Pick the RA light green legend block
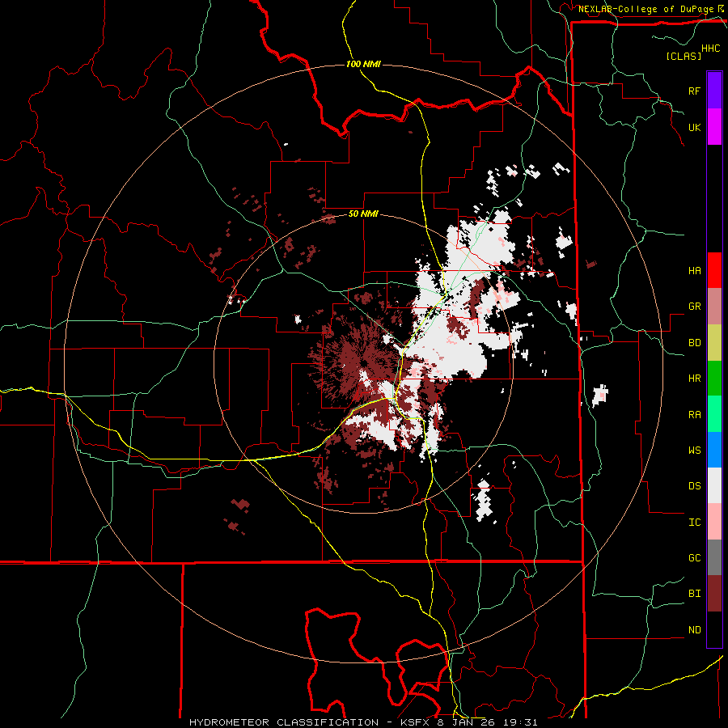Image resolution: width=728 pixels, height=728 pixels. tap(714, 414)
